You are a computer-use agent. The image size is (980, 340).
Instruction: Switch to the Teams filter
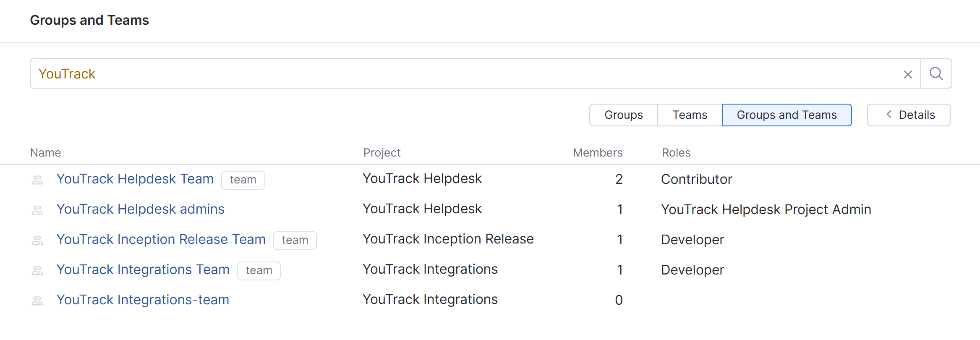(690, 115)
